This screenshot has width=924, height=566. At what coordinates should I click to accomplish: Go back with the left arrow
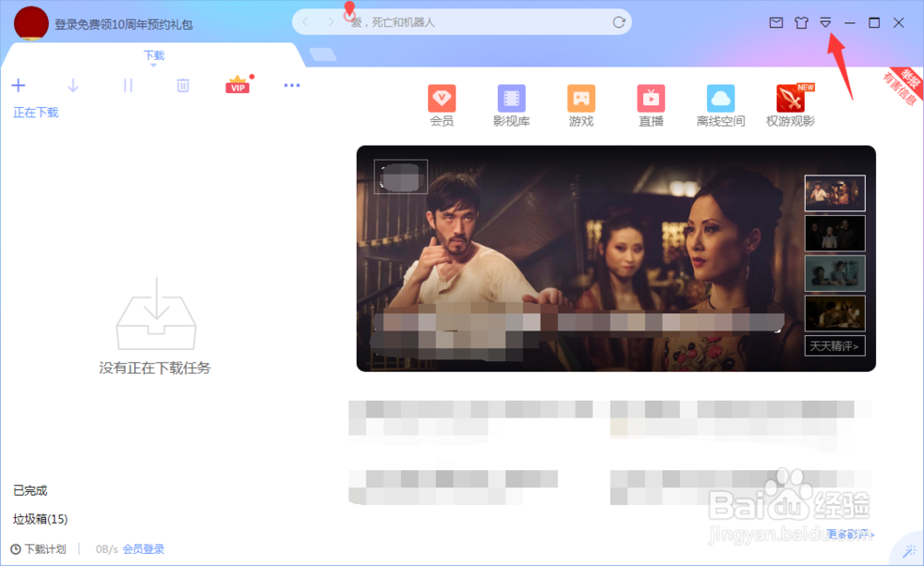[305, 22]
